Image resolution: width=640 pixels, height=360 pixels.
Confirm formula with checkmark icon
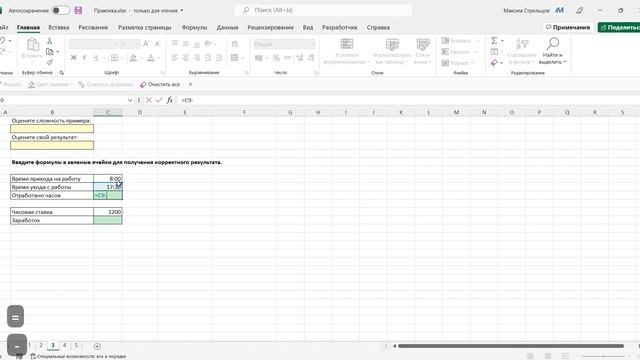point(159,100)
